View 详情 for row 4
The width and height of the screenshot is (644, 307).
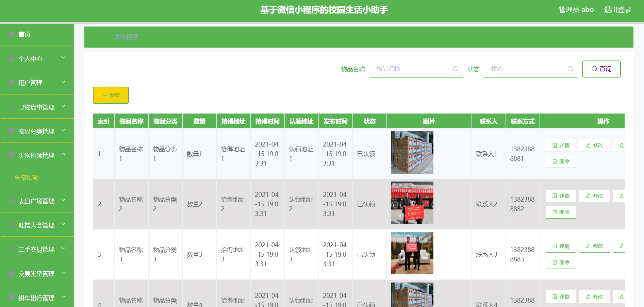pos(561,297)
